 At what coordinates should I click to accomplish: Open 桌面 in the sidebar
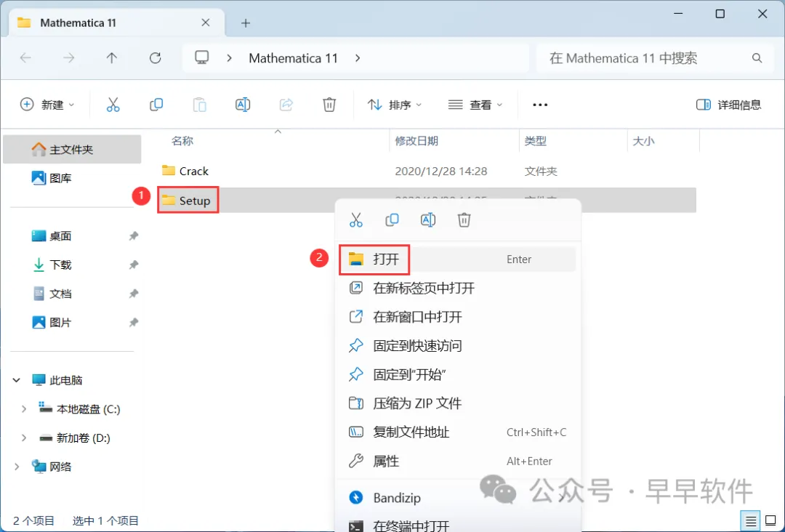click(71, 235)
